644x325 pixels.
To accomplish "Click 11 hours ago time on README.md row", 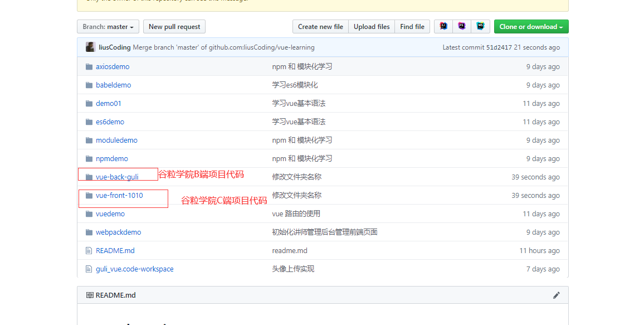I will [540, 251].
